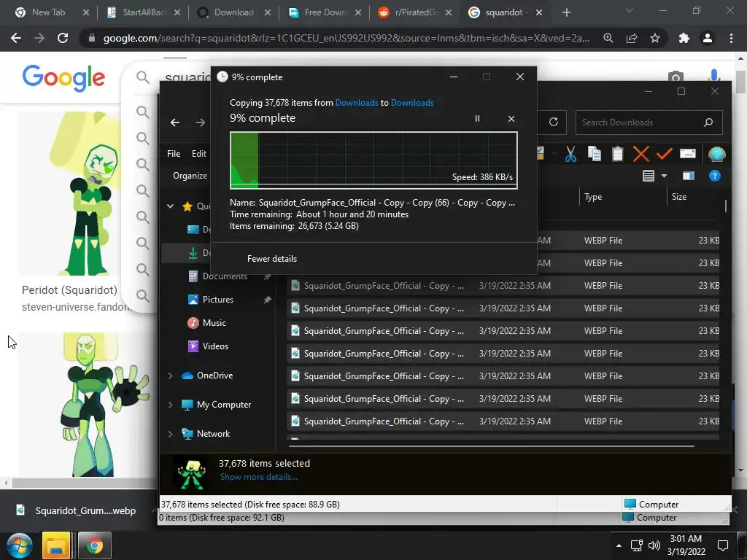Open the volume speaker tray icon
The width and height of the screenshot is (747, 560).
[x=654, y=545]
